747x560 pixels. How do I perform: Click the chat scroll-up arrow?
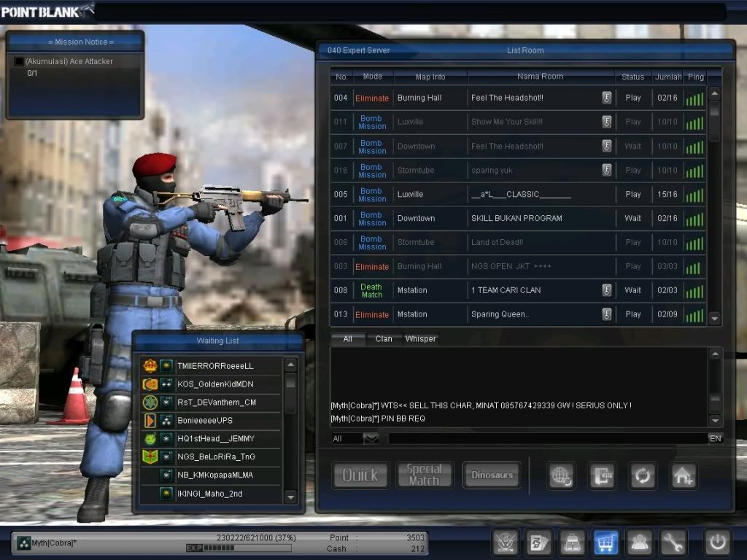(715, 354)
